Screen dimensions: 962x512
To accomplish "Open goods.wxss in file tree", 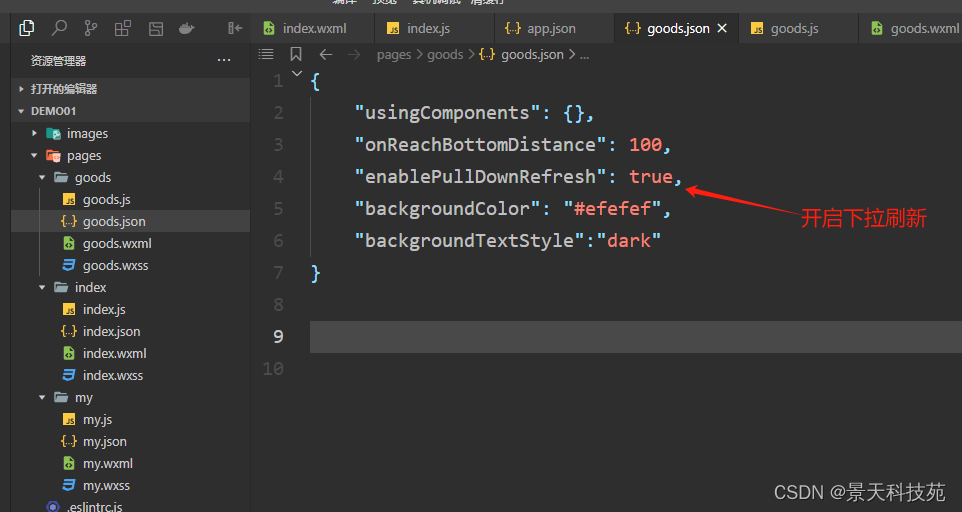I will (x=130, y=266).
